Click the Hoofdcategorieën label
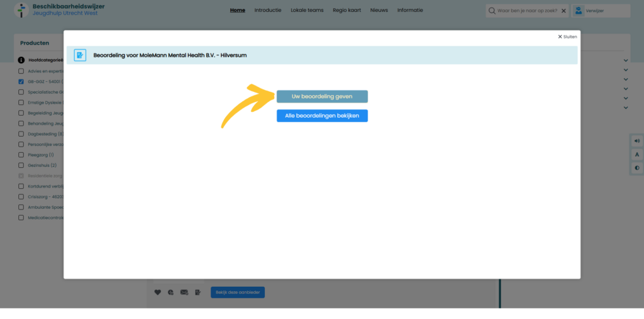 point(45,60)
